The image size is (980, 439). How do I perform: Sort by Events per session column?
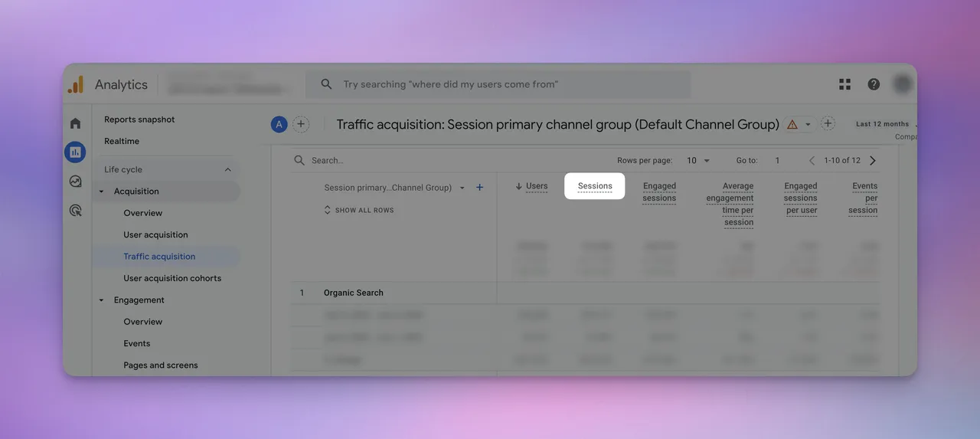click(x=863, y=198)
